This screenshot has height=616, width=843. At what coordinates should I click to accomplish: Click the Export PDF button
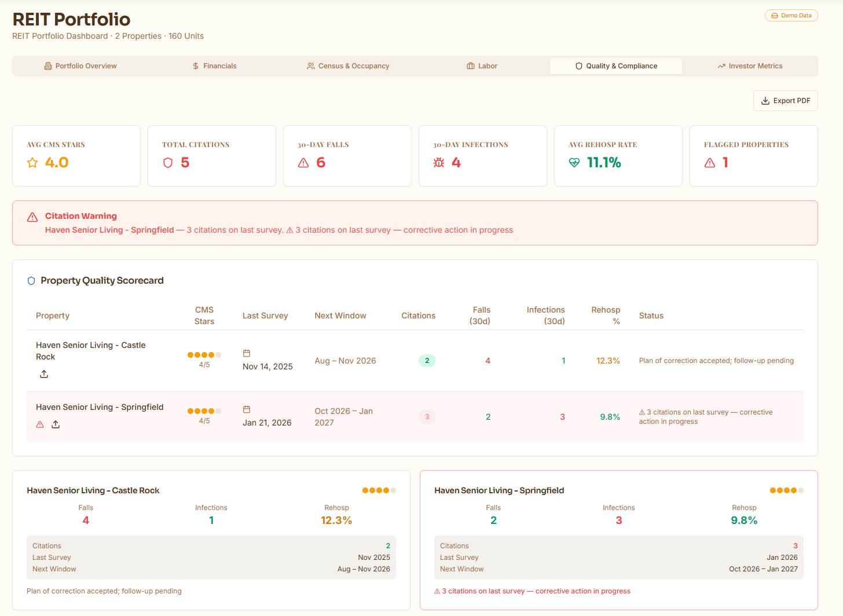(x=785, y=100)
